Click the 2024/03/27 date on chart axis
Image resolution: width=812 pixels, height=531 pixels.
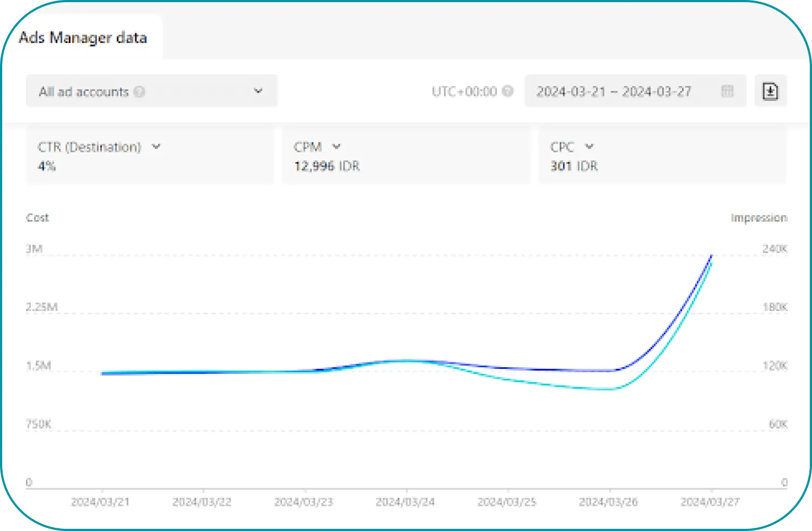[x=710, y=502]
